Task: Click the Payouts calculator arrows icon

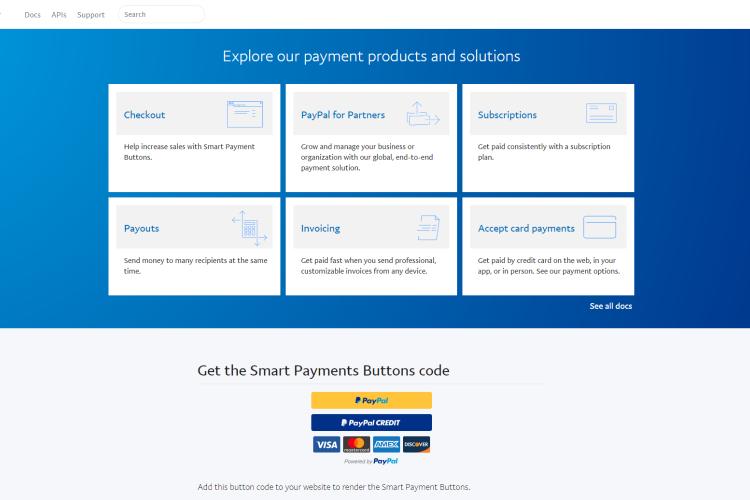Action: pos(249,228)
